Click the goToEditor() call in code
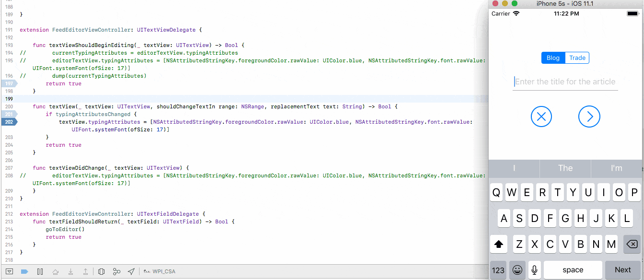Image resolution: width=644 pixels, height=280 pixels. 65,229
